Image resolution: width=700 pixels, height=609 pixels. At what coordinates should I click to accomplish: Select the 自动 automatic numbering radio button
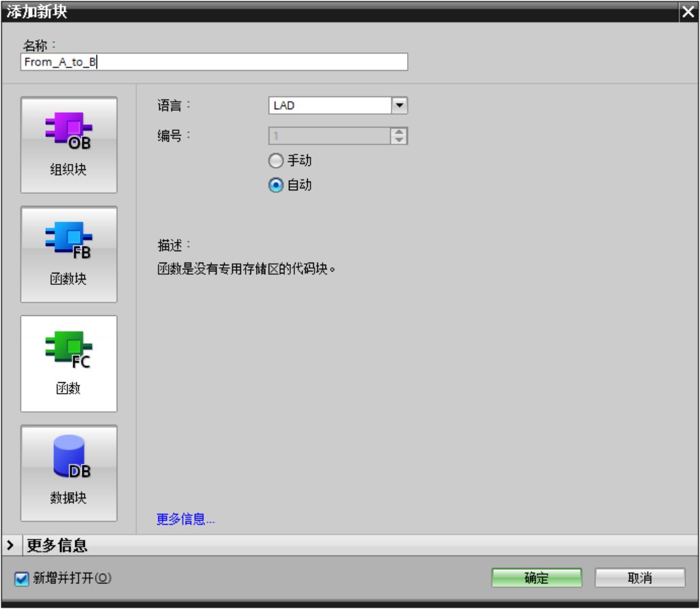click(x=275, y=185)
